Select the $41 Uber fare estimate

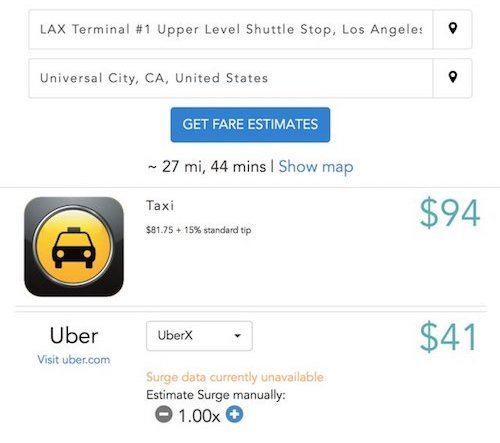click(448, 337)
